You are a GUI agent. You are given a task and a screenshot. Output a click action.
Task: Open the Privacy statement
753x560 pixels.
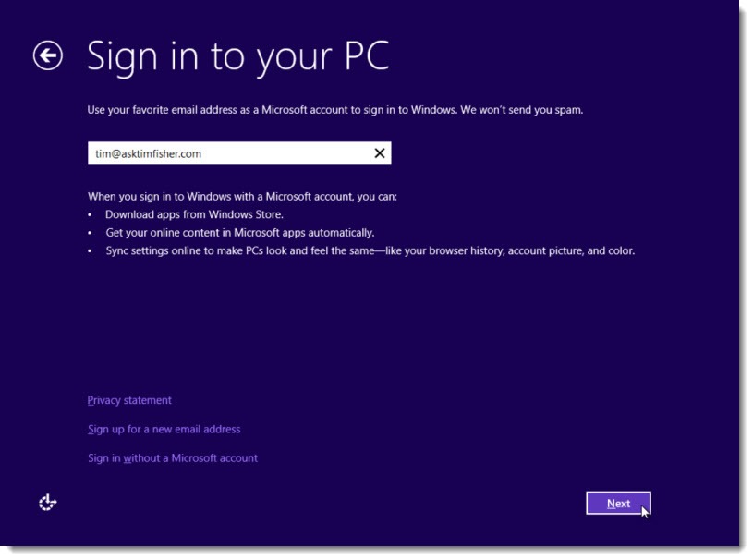pos(128,400)
